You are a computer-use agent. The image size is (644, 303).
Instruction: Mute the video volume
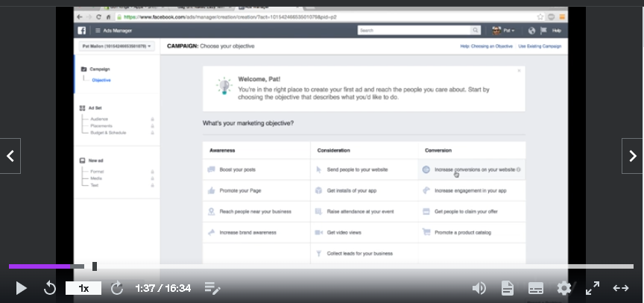479,288
